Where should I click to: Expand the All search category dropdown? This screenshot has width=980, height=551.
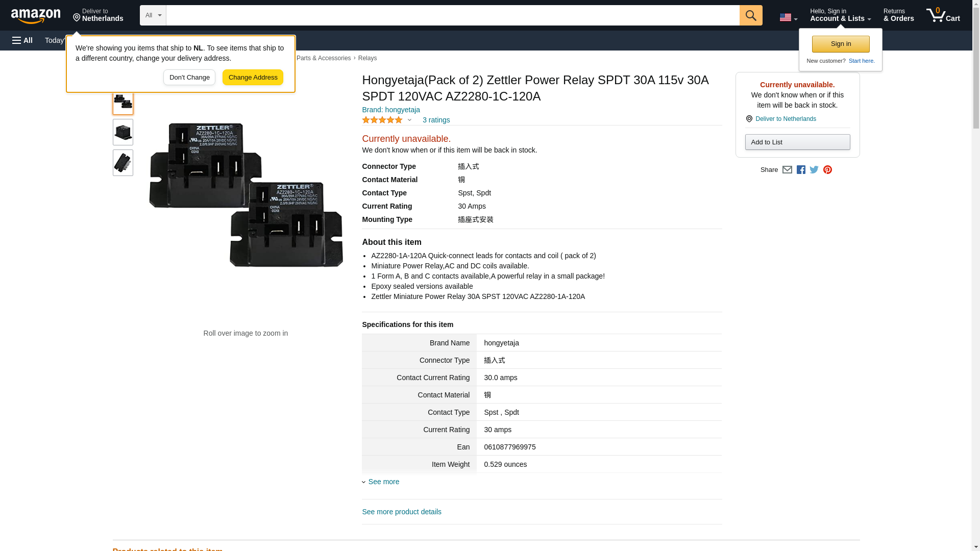[153, 15]
